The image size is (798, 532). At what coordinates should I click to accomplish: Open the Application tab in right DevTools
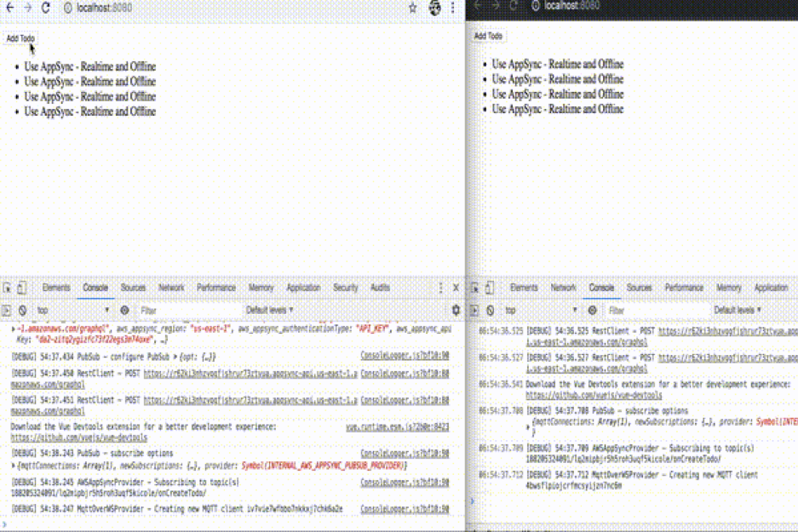(x=771, y=288)
